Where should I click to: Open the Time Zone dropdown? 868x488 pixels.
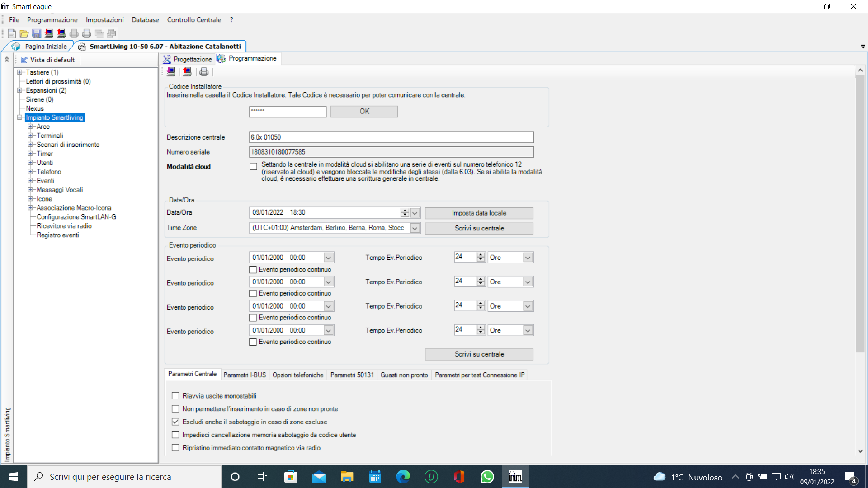(x=415, y=228)
